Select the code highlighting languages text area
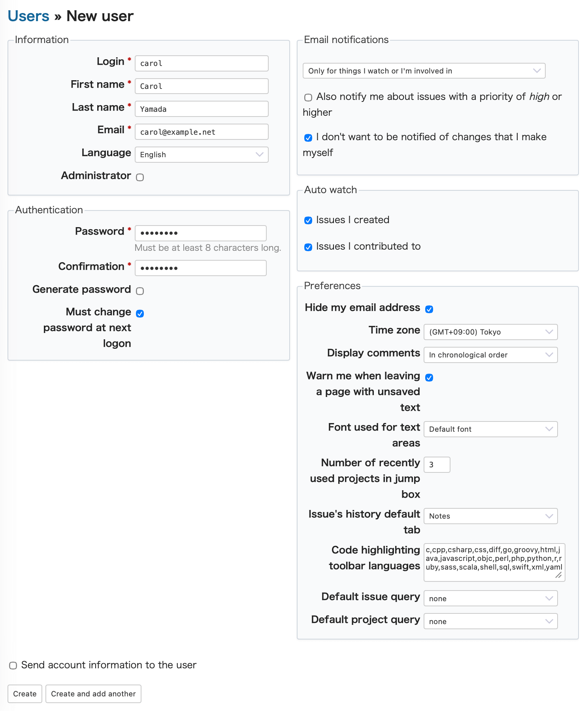588x711 pixels. click(x=494, y=562)
